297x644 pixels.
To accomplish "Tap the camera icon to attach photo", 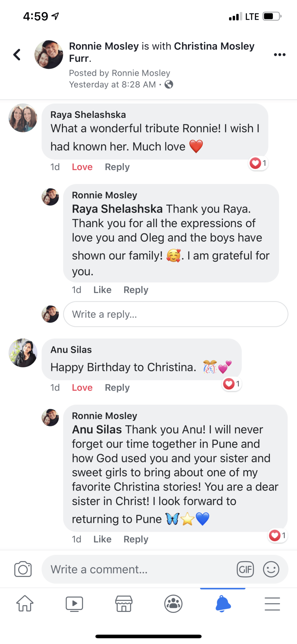I will tap(23, 569).
